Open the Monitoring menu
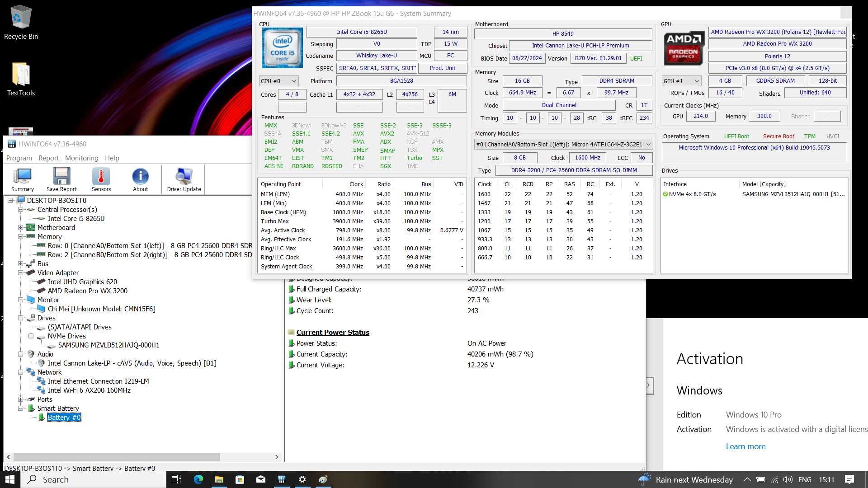Viewport: 868px width, 488px height. pyautogui.click(x=81, y=158)
